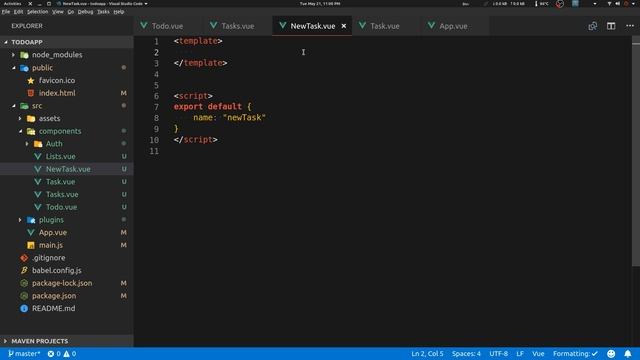The width and height of the screenshot is (640, 360).
Task: Open the Tasks menu
Action: pos(103,12)
